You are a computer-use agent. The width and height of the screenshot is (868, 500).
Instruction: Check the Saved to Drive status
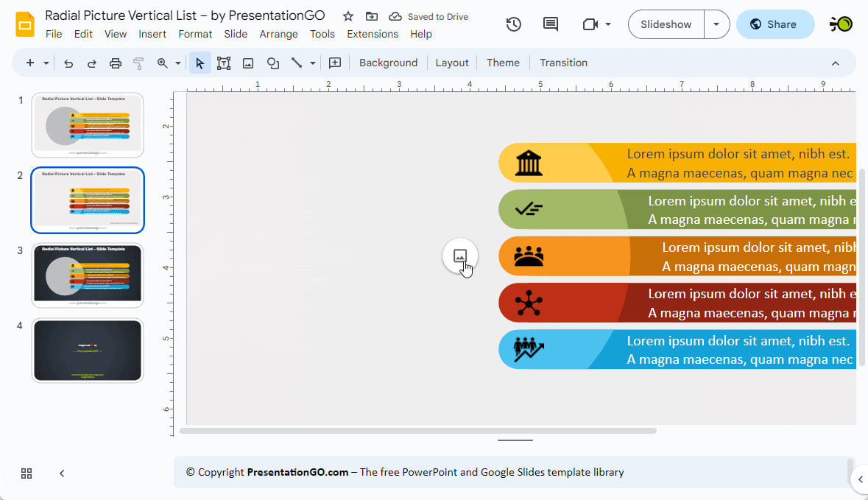[x=429, y=17]
